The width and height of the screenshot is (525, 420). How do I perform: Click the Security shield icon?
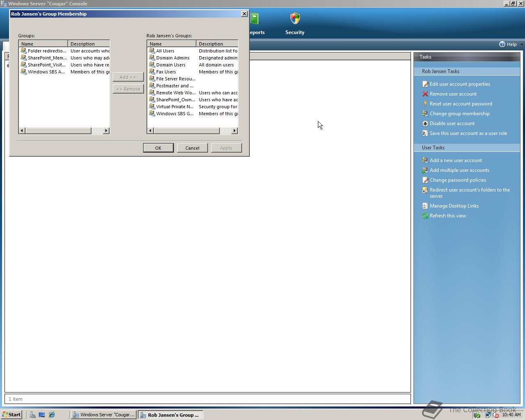pyautogui.click(x=294, y=18)
